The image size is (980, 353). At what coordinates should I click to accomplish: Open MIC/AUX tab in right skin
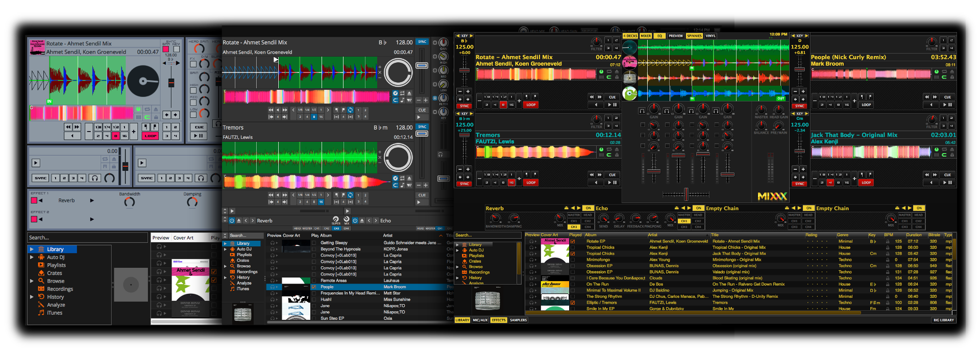(480, 320)
